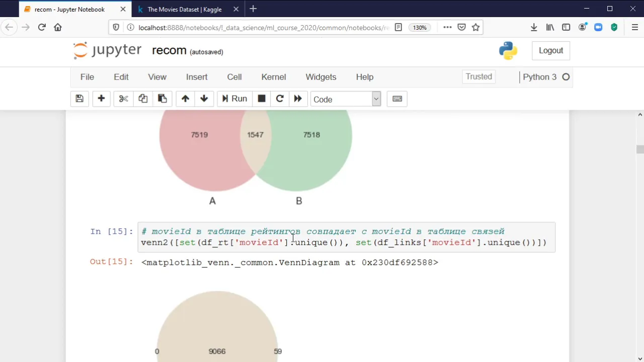Open the cell type dropdown showing Code
Screen dimensions: 644x362
click(x=346, y=99)
